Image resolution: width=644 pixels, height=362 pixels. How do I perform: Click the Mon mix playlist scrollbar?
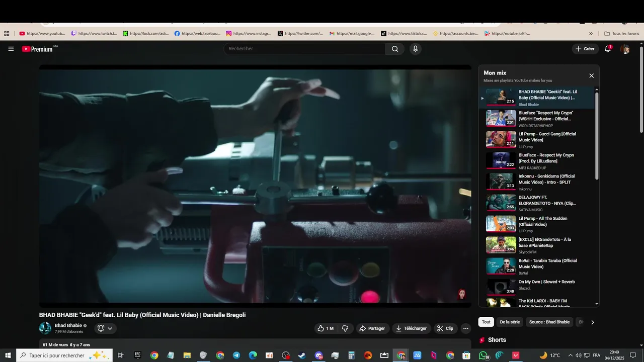point(597,136)
